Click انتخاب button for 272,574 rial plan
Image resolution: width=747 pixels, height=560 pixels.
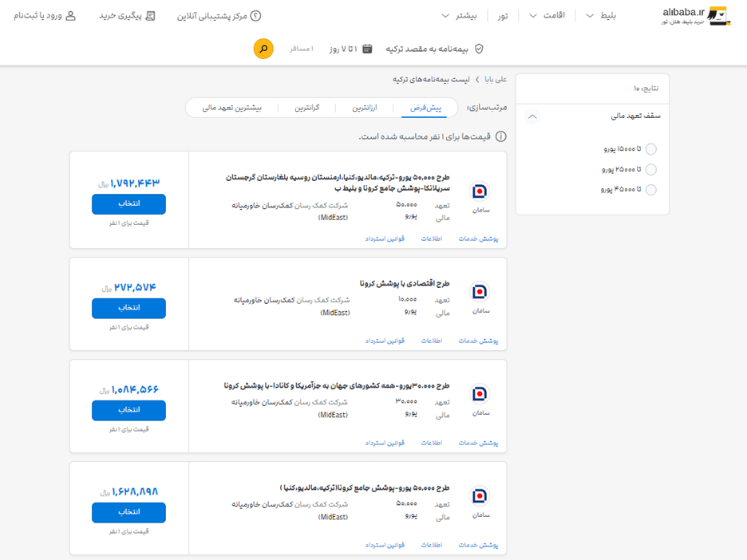(128, 308)
